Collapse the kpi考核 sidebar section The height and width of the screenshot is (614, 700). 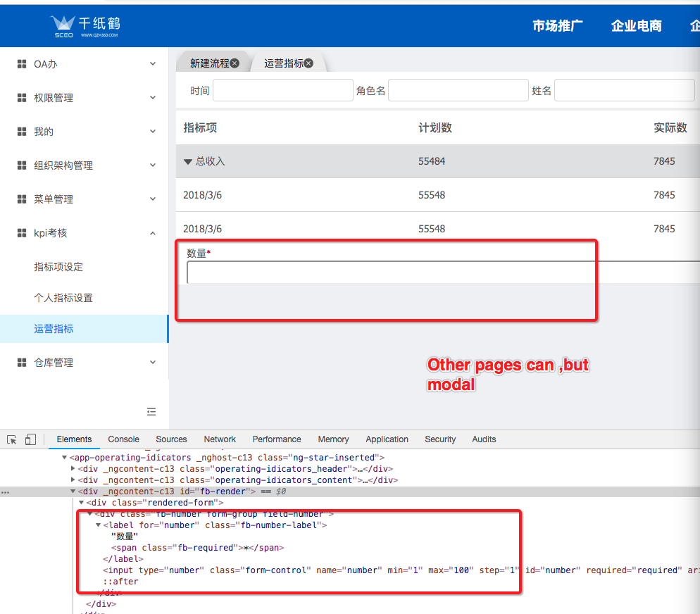click(154, 233)
